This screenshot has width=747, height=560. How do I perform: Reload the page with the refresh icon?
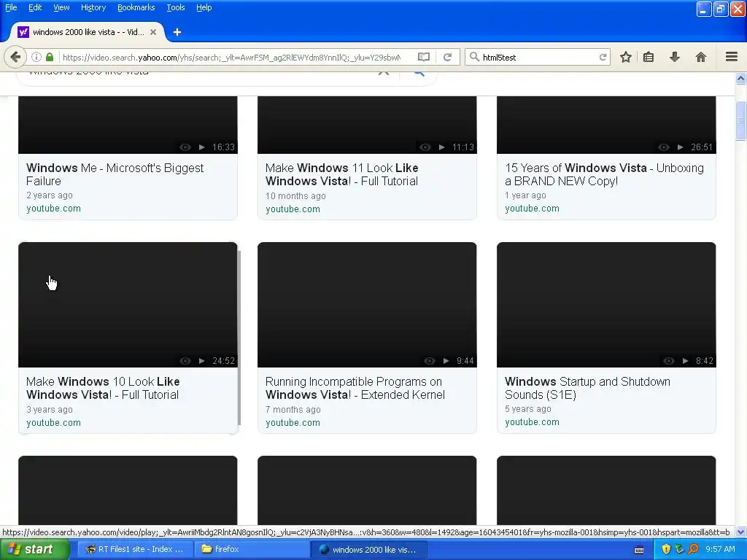[x=447, y=57]
